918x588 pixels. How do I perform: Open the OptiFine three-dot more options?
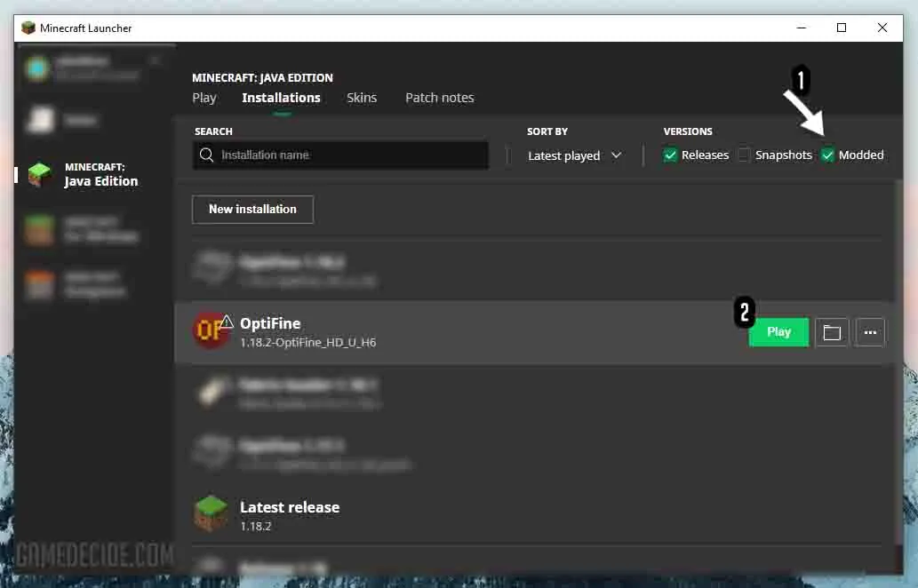point(870,332)
